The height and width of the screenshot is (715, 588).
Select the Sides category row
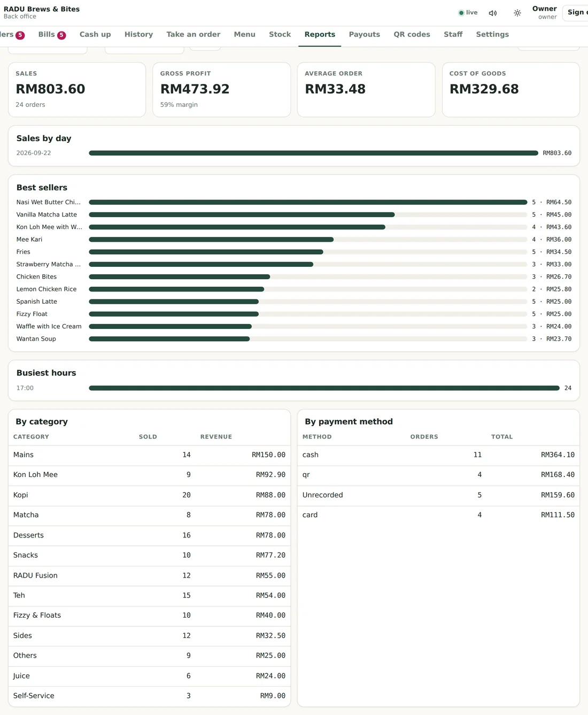point(149,635)
